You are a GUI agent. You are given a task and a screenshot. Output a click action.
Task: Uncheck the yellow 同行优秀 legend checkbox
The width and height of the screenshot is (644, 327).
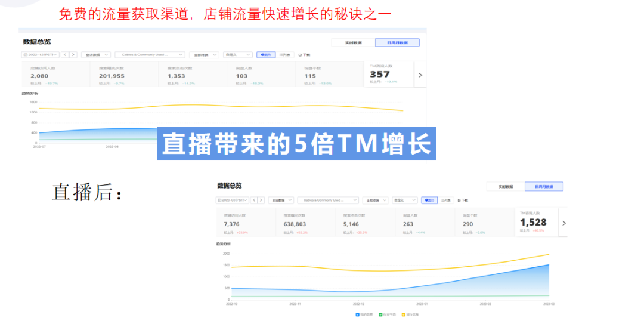tap(403, 314)
